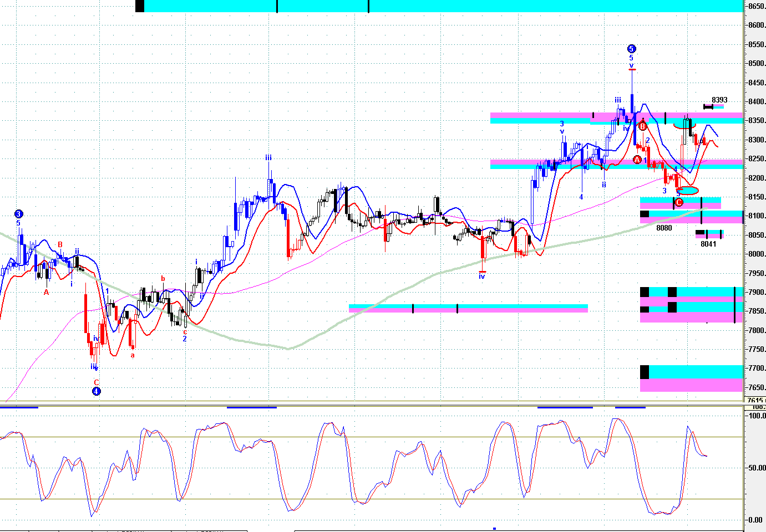Viewport: 766px width, 532px height.
Task: Select the red circled B wave label
Action: 642,126
